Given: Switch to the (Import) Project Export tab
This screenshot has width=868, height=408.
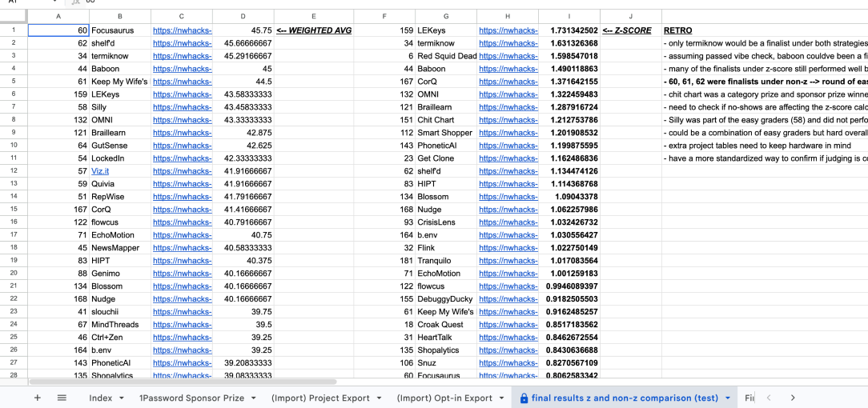Looking at the screenshot, I should click(320, 398).
